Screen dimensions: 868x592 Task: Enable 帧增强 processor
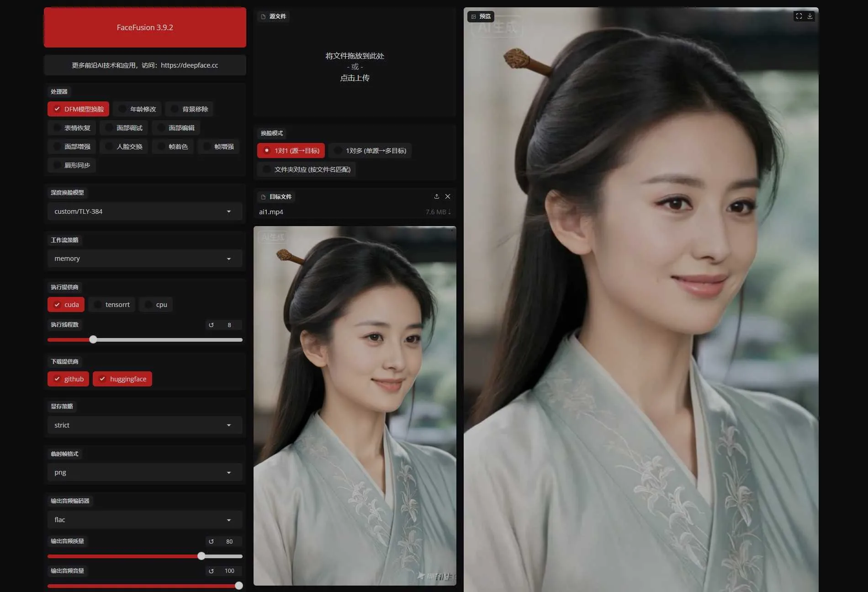point(218,147)
